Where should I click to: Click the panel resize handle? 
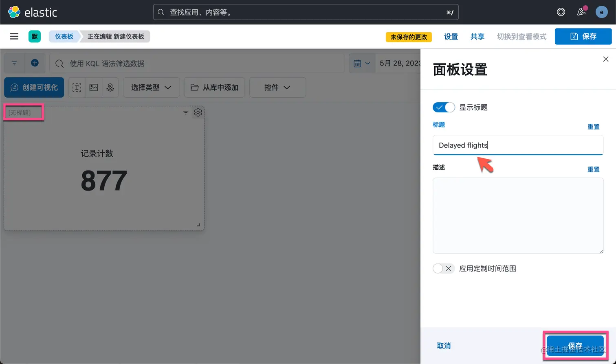pos(198,225)
